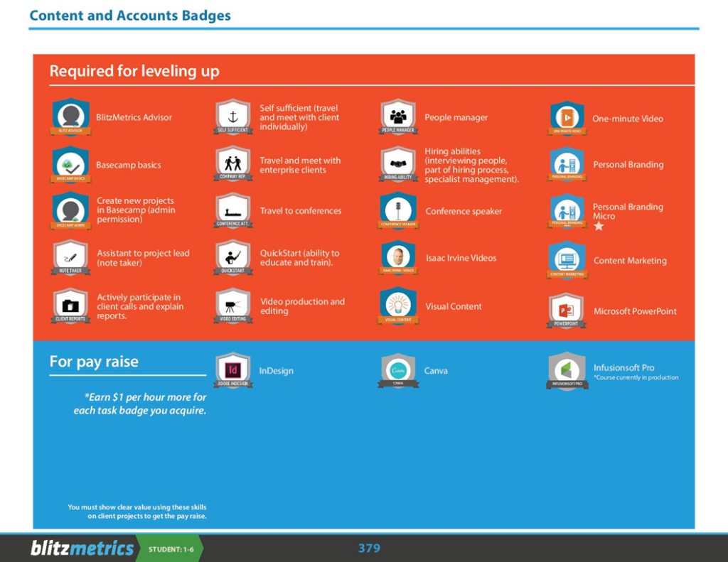Screen dimensions: 728x562
Task: Open the Content Marketing badge icon
Action: [x=567, y=260]
